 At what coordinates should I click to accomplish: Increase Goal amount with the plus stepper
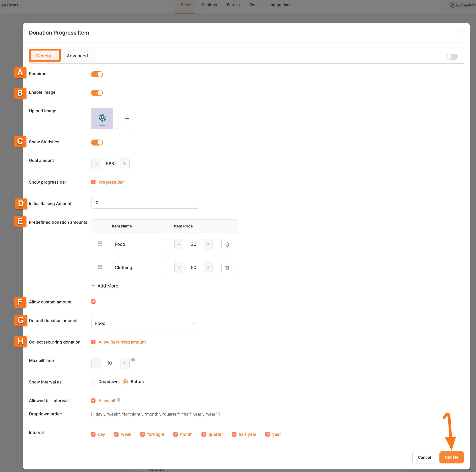[x=124, y=163]
